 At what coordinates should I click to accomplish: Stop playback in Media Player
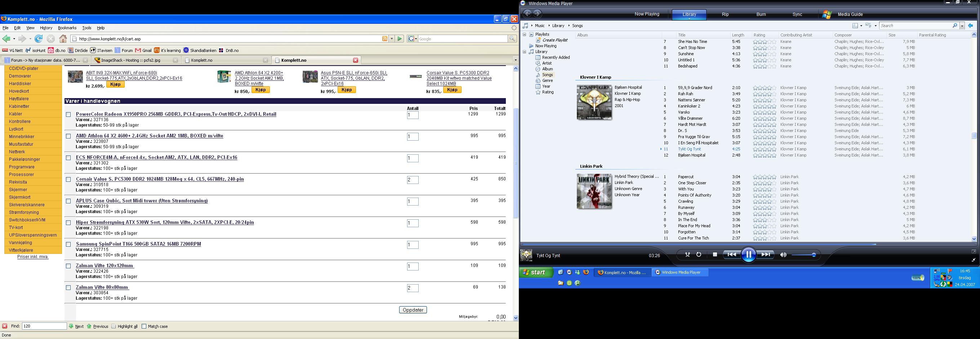[715, 255]
